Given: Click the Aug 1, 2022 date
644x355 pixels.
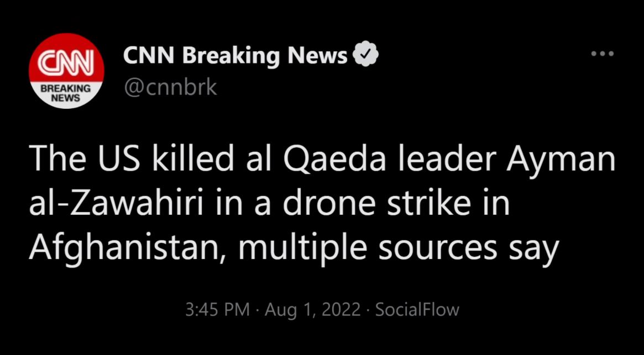Looking at the screenshot, I should point(312,309).
